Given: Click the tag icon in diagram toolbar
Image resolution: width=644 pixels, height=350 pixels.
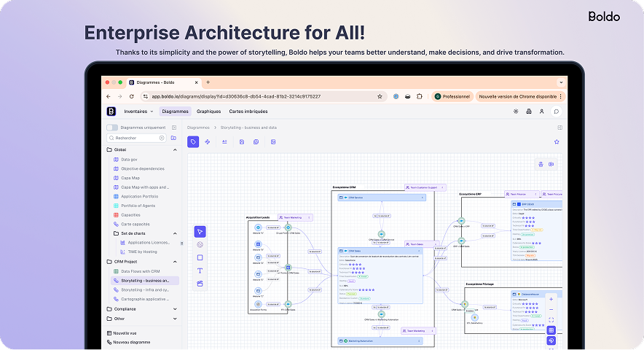Looking at the screenshot, I should 193,141.
